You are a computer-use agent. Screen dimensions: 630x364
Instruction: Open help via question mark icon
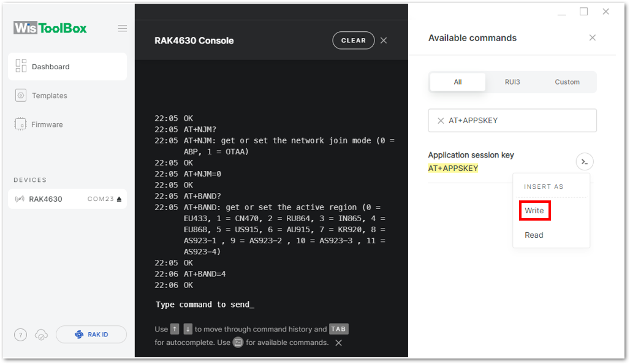pos(20,335)
